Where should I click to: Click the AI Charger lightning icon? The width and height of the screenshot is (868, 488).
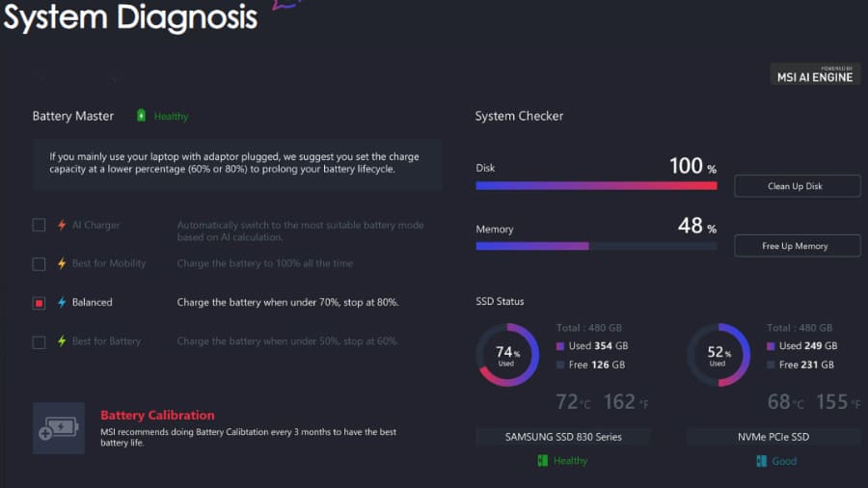[x=62, y=226]
